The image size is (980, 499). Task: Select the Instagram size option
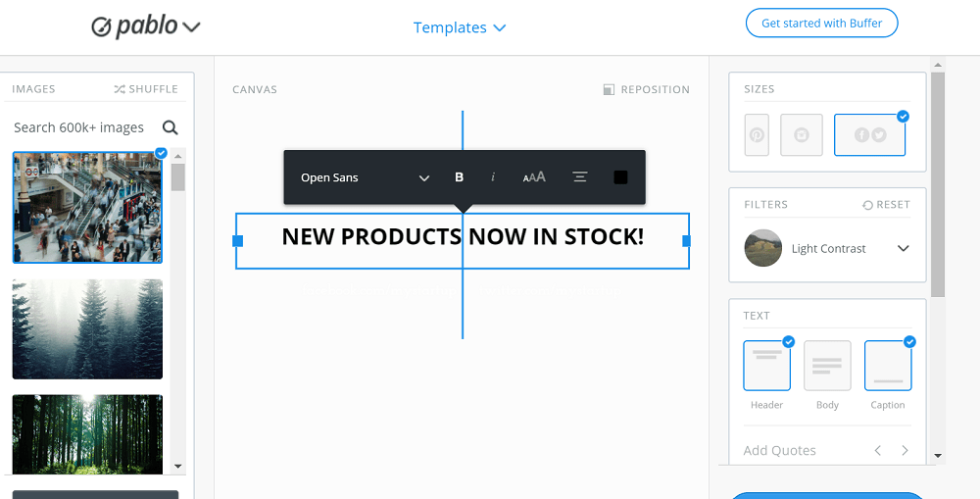point(802,134)
